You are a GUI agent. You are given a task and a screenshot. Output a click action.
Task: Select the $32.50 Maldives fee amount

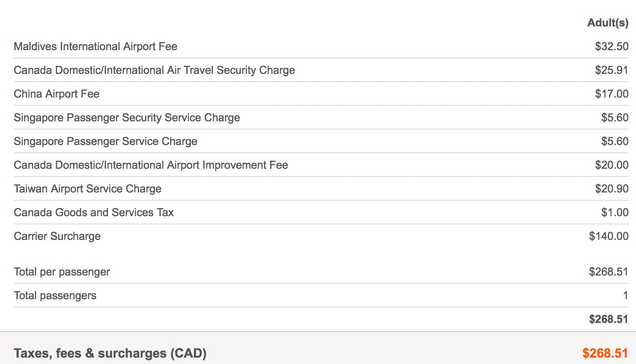tap(611, 47)
